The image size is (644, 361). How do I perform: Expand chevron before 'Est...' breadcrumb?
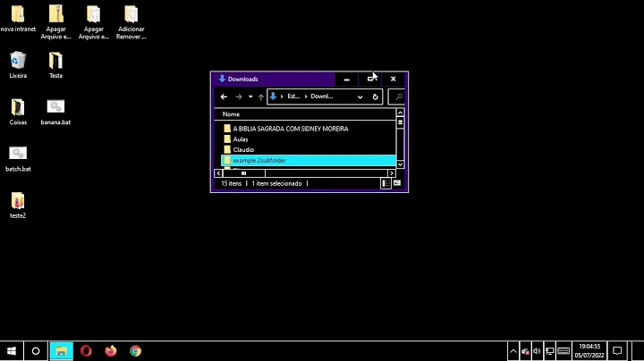[282, 97]
